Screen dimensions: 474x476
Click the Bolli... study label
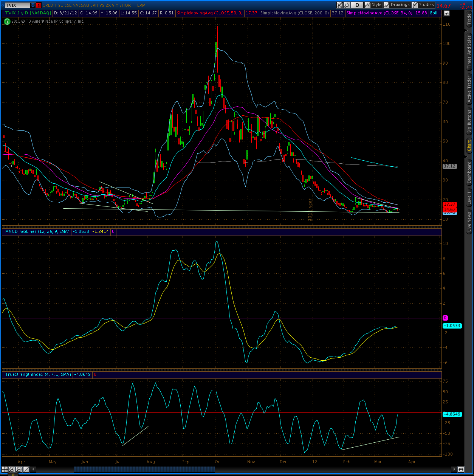point(436,13)
